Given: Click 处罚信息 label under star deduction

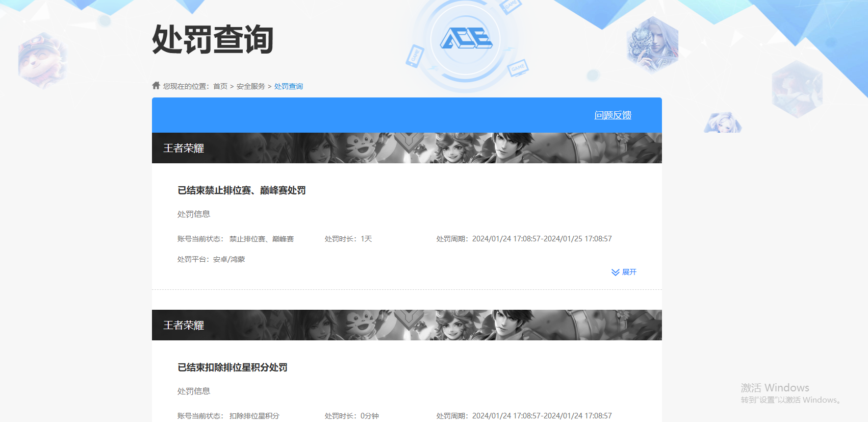Looking at the screenshot, I should tap(194, 391).
